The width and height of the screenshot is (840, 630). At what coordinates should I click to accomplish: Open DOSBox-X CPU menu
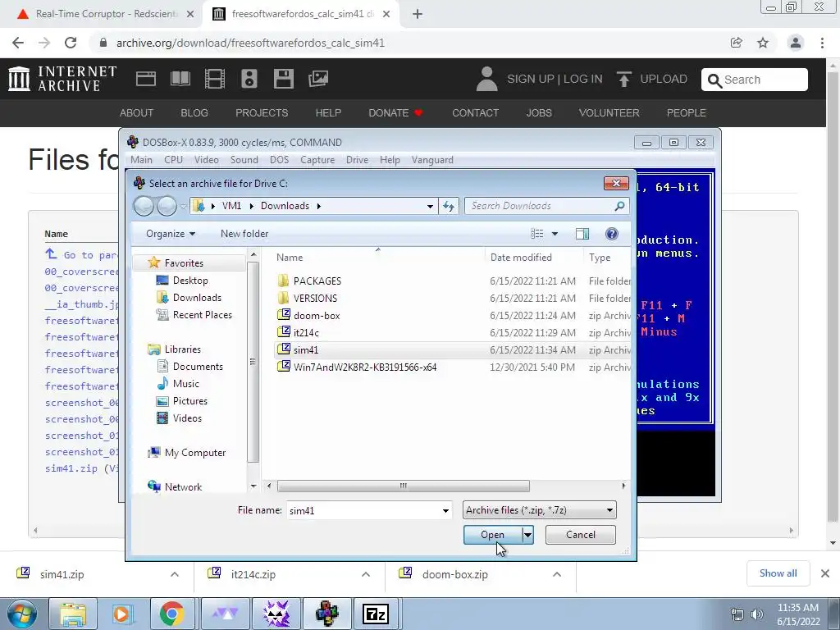coord(174,160)
